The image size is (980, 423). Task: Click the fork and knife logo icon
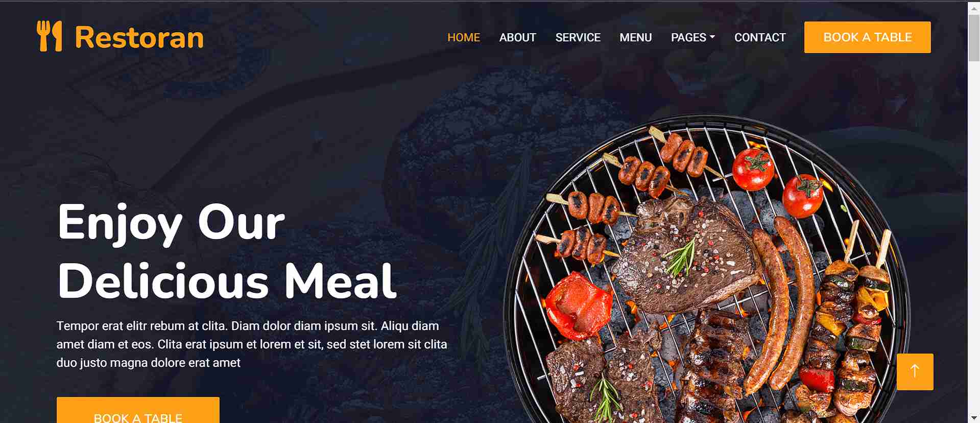pos(50,36)
